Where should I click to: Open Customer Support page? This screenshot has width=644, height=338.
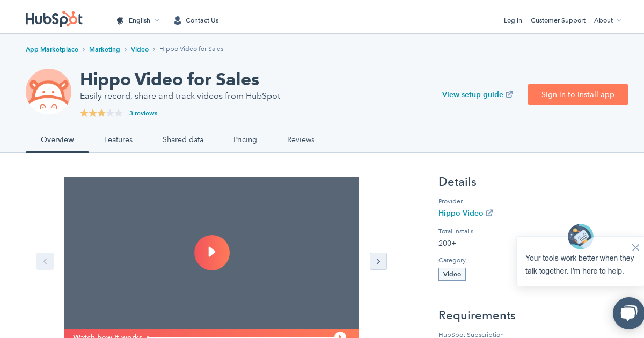(558, 20)
